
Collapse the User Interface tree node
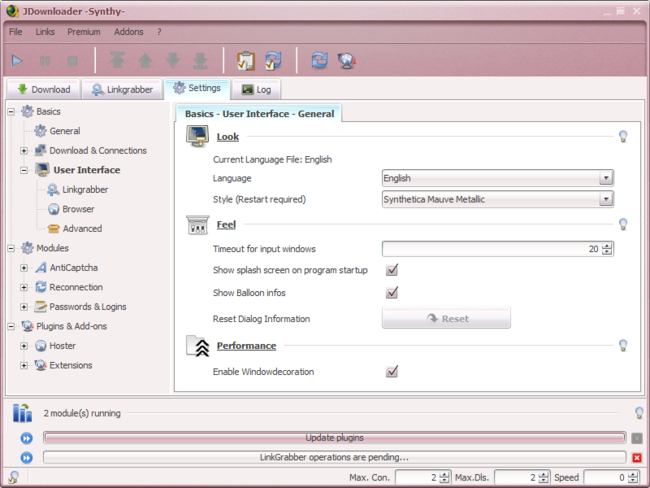point(24,170)
